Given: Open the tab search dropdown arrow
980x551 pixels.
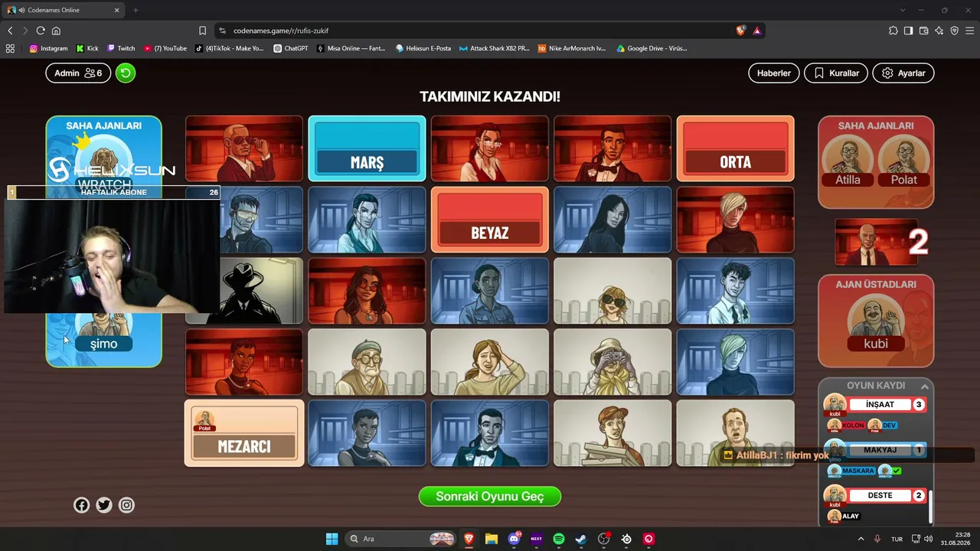Looking at the screenshot, I should tap(903, 10).
